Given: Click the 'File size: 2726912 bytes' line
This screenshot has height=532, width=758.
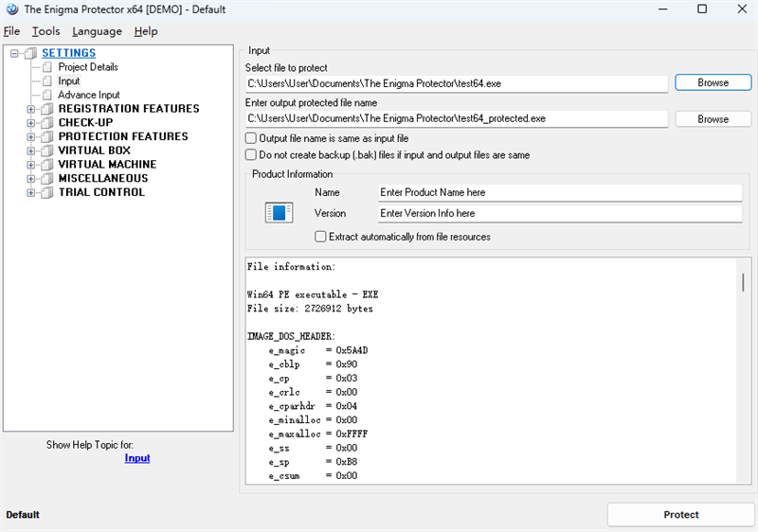Looking at the screenshot, I should coord(310,309).
